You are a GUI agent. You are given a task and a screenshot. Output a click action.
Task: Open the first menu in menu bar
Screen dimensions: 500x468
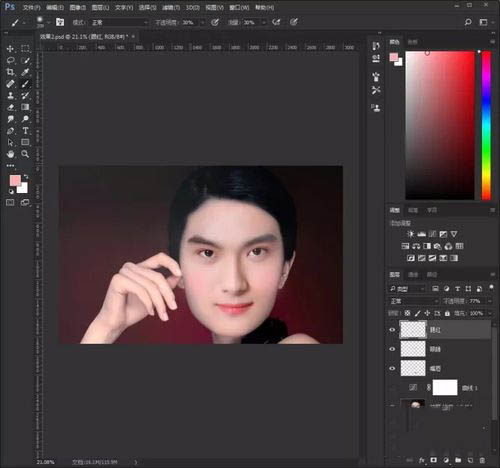point(31,7)
